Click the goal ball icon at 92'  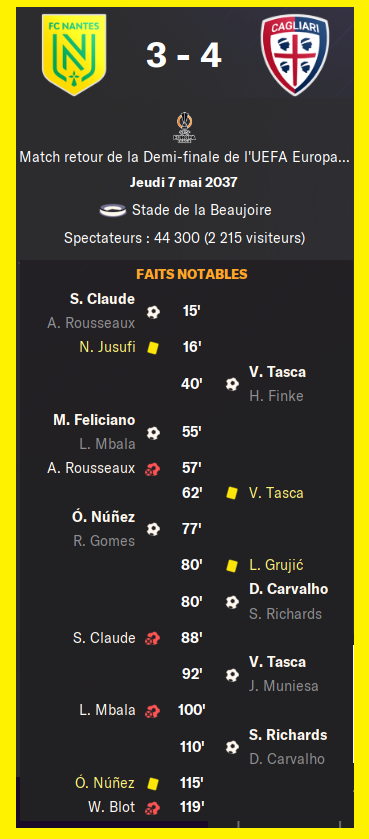tap(232, 675)
